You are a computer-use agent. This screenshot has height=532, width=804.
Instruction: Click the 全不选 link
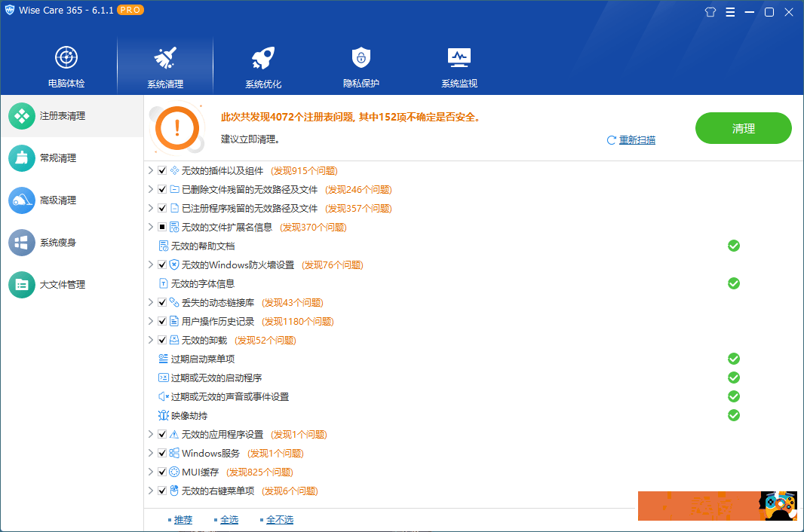pos(280,520)
